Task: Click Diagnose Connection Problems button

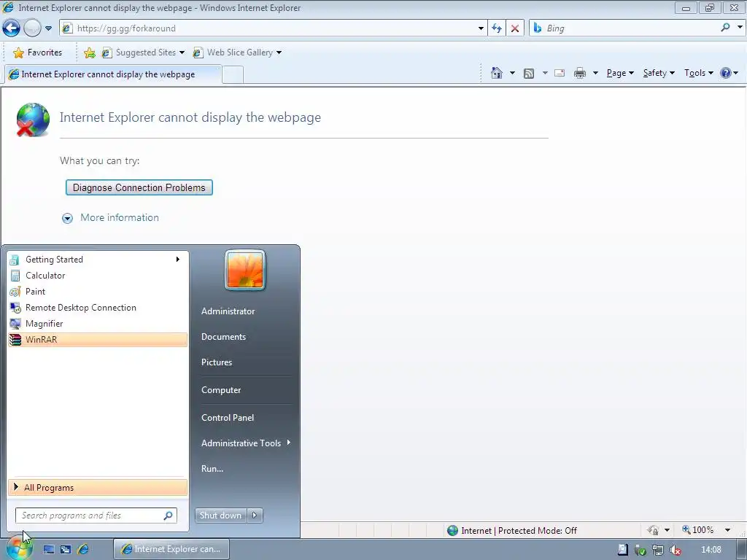Action: click(139, 187)
